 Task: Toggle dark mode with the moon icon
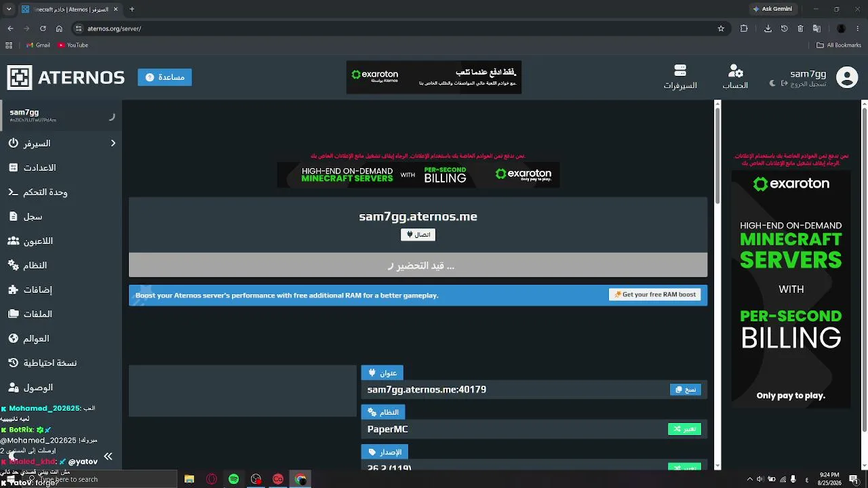tap(772, 83)
